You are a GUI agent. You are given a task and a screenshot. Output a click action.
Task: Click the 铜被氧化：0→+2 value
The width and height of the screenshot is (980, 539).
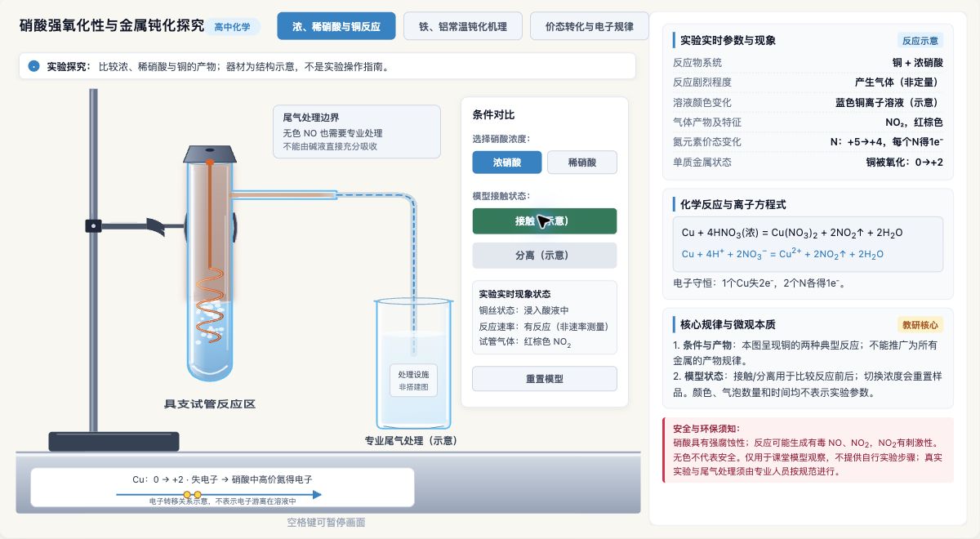[905, 163]
